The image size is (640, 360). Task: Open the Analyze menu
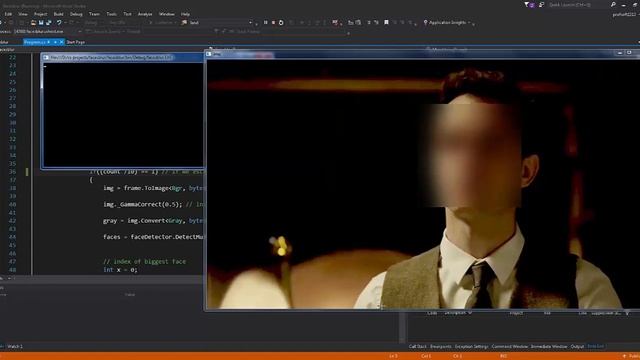tap(145, 14)
